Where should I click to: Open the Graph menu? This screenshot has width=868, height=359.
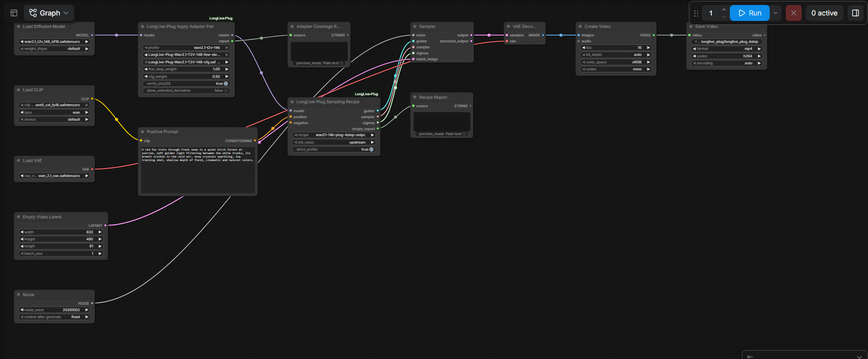click(49, 13)
